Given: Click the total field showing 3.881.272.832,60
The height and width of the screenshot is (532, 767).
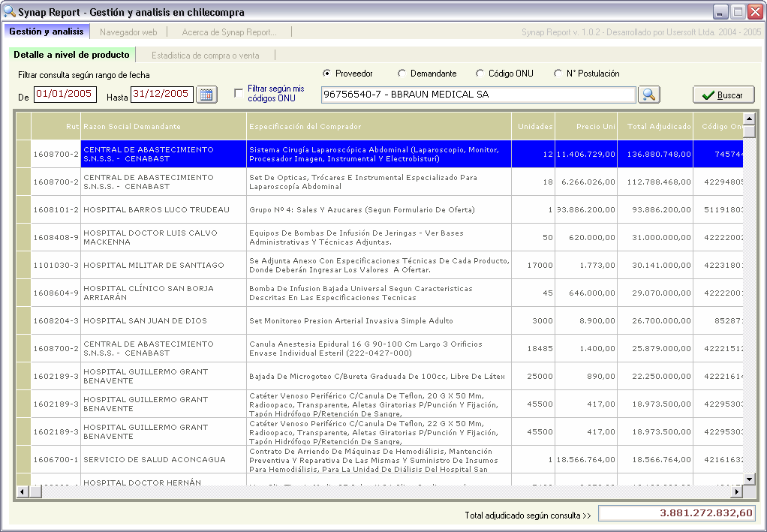Looking at the screenshot, I should pyautogui.click(x=677, y=513).
